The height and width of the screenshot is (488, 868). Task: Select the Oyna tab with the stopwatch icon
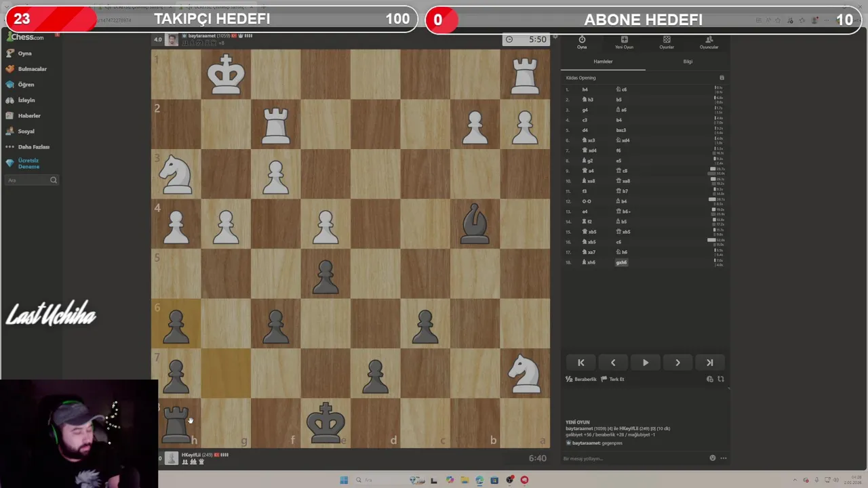[582, 43]
